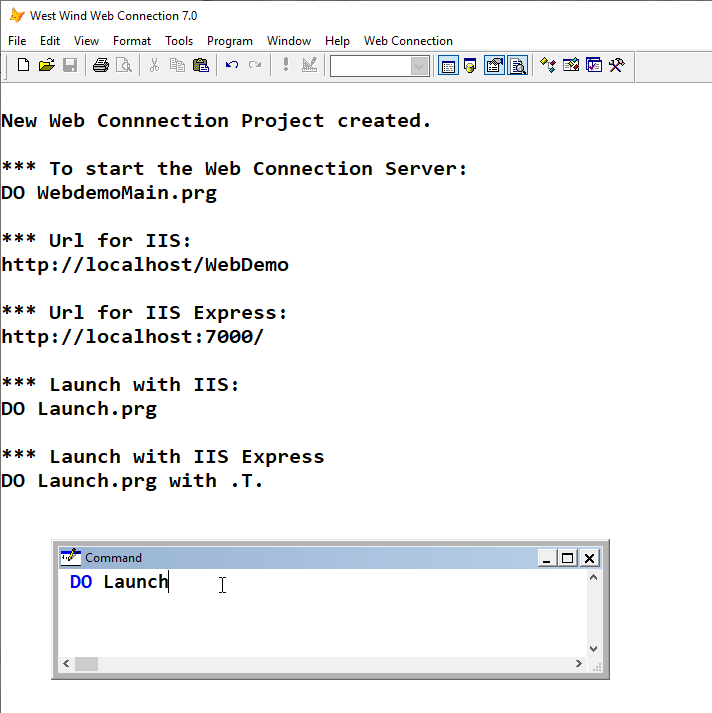This screenshot has height=713, width=712.
Task: Toggle the Document View toolbar button
Action: tap(517, 66)
